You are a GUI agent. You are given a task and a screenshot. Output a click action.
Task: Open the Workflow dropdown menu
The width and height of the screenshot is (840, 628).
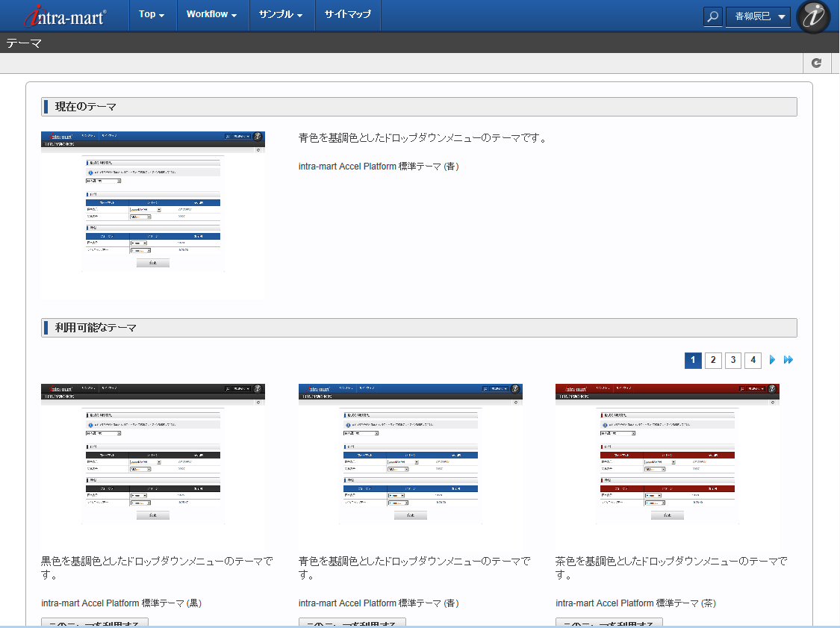tap(211, 15)
